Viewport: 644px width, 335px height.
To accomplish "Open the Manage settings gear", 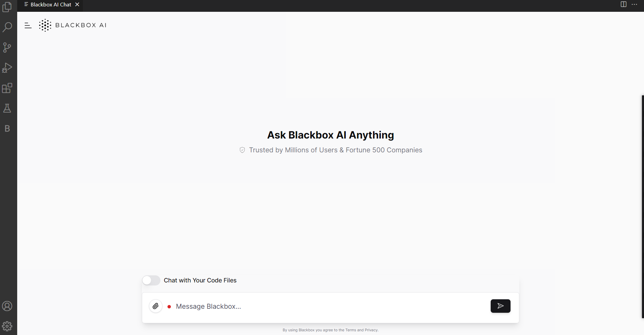I will pyautogui.click(x=7, y=326).
